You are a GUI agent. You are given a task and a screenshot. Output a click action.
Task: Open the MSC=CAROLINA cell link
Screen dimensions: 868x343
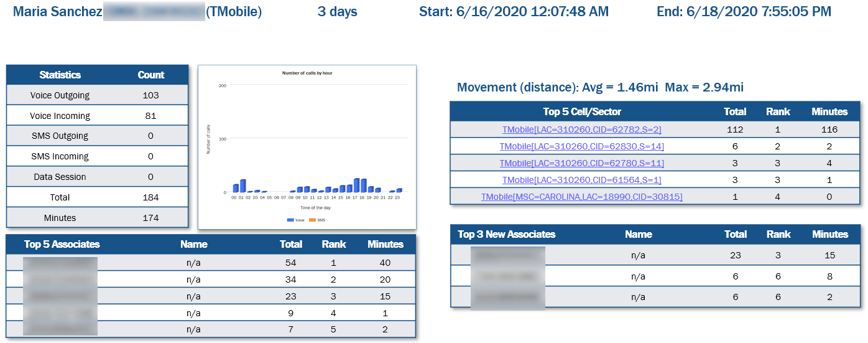(x=581, y=197)
